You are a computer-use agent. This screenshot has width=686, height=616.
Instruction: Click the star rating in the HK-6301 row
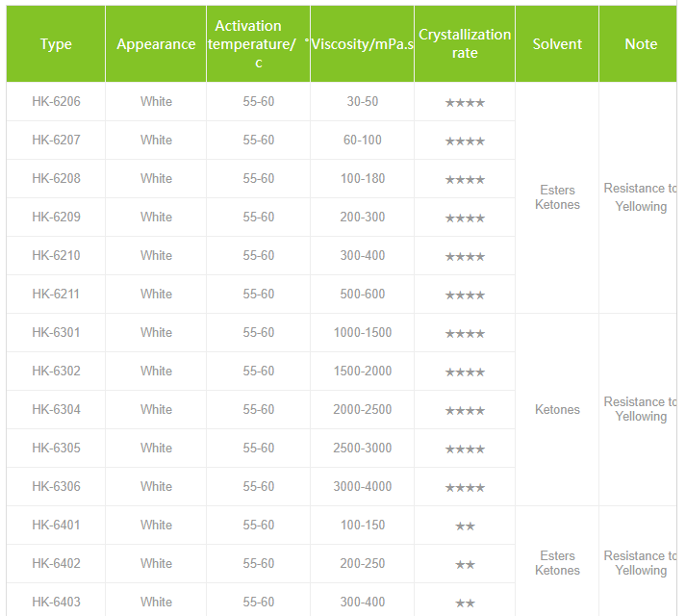(465, 333)
